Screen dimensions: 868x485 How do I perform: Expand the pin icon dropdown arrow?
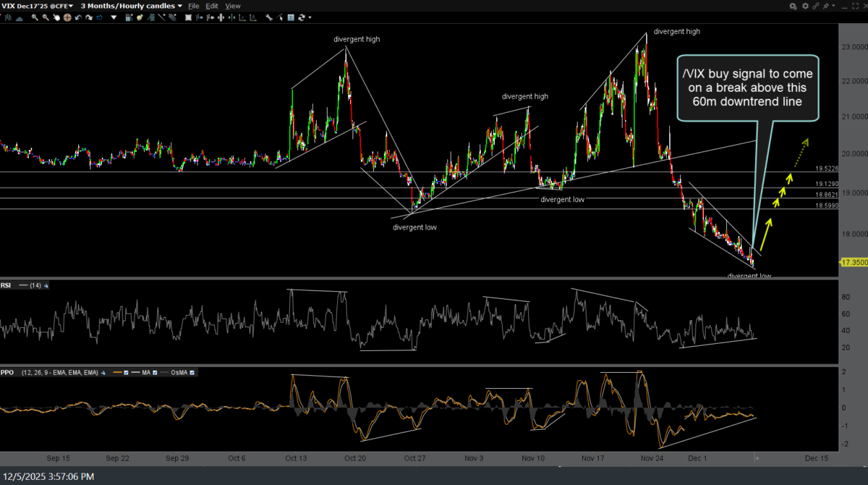833,6
